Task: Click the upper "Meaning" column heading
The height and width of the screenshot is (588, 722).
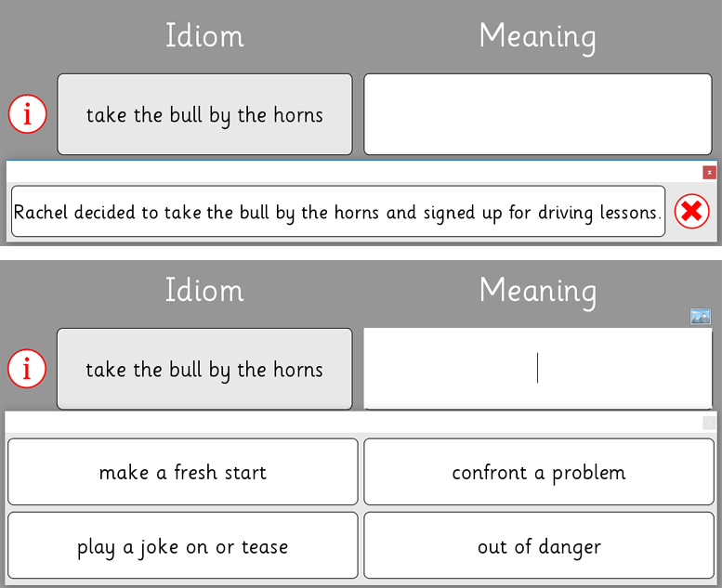Action: tap(537, 36)
